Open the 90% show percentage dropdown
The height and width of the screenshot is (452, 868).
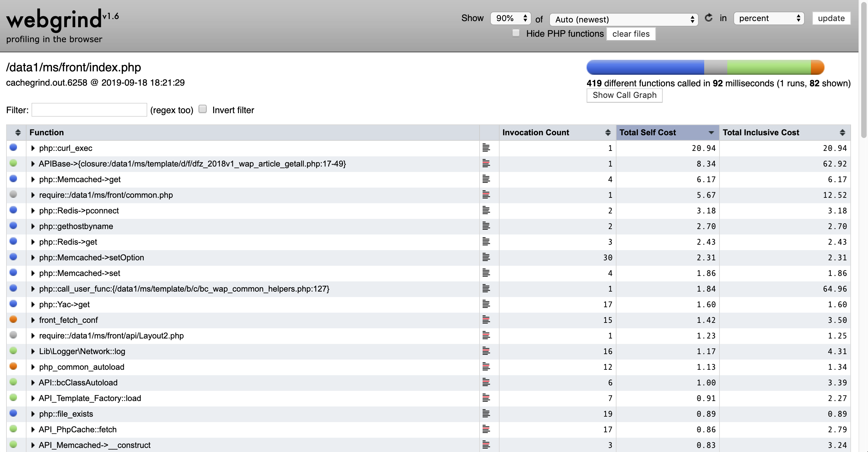pos(510,18)
